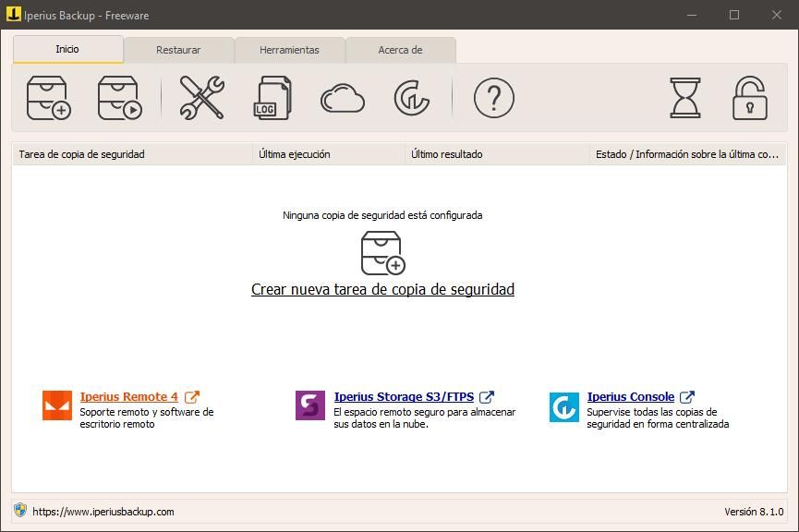Click external link icon beside Iperius Console link

(687, 397)
